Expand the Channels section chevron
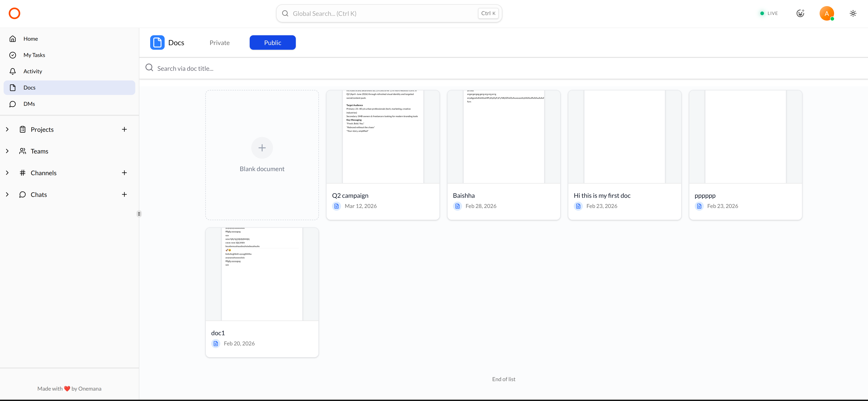 7,173
